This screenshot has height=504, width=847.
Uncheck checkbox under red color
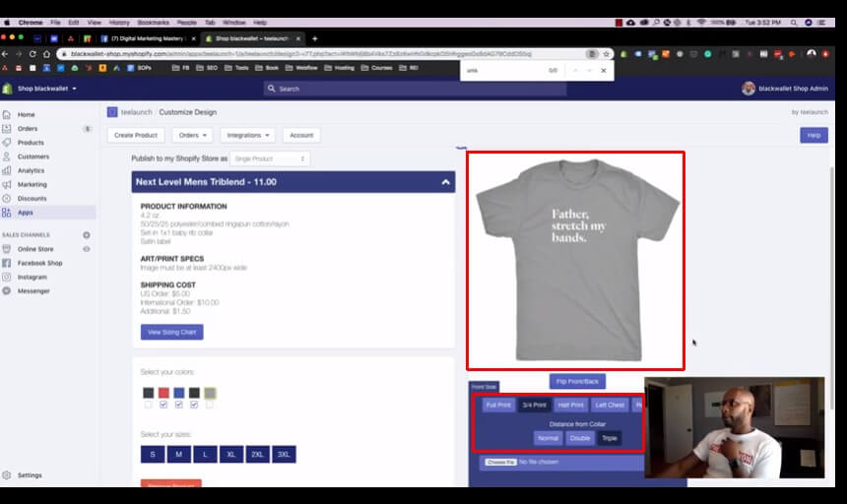(x=163, y=405)
